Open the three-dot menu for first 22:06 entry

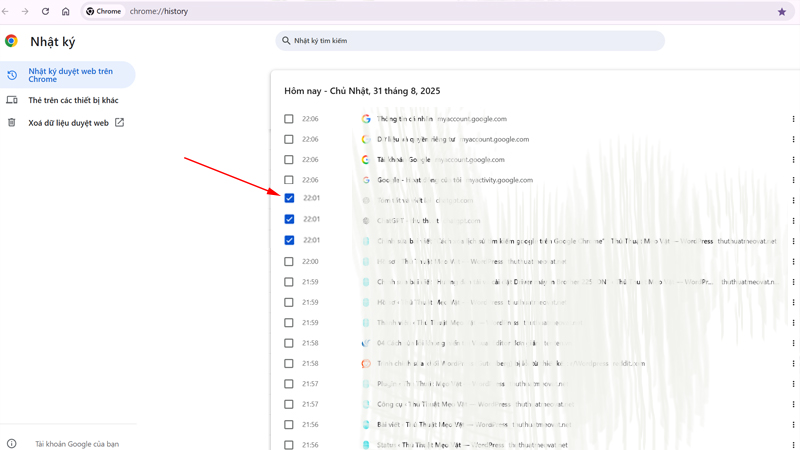[x=793, y=119]
